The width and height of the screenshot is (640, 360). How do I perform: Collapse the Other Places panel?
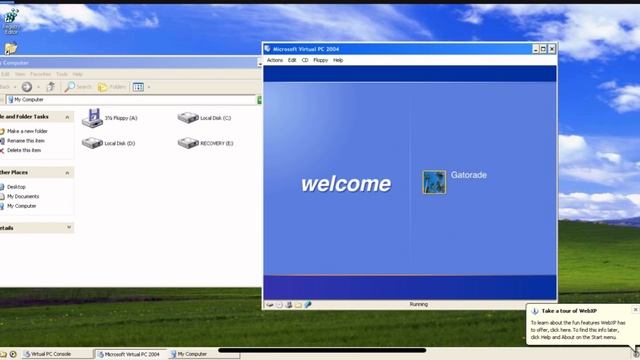(x=67, y=173)
